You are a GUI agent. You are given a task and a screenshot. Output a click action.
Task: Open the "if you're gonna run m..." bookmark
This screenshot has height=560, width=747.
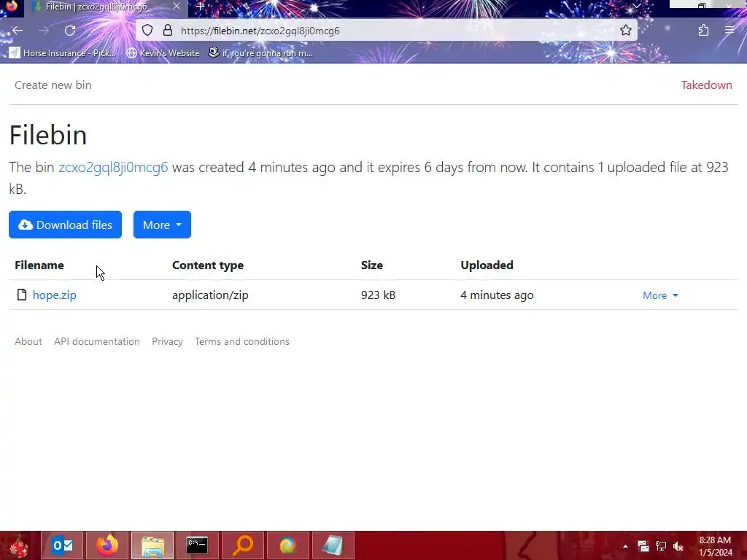pos(260,52)
